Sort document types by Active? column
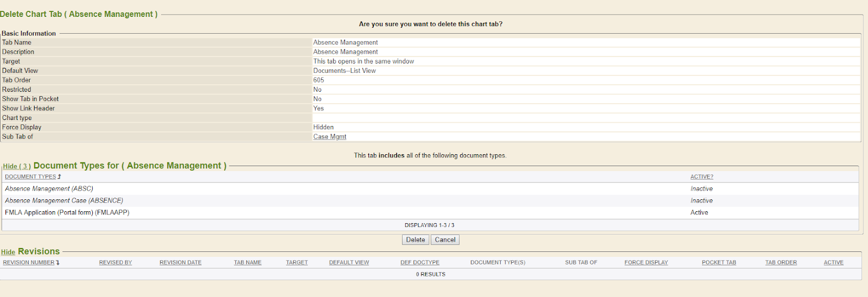Image resolution: width=868 pixels, height=297 pixels. point(701,177)
